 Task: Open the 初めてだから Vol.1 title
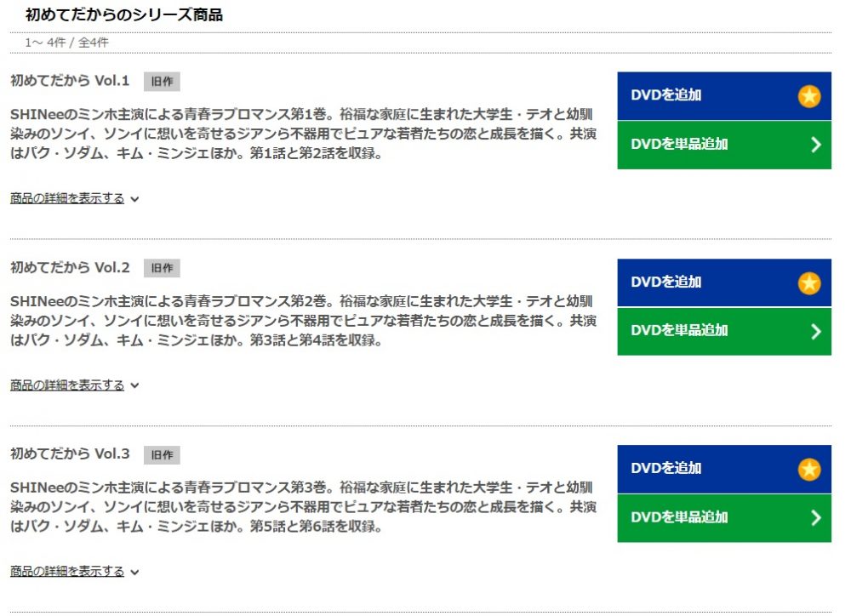(70, 81)
